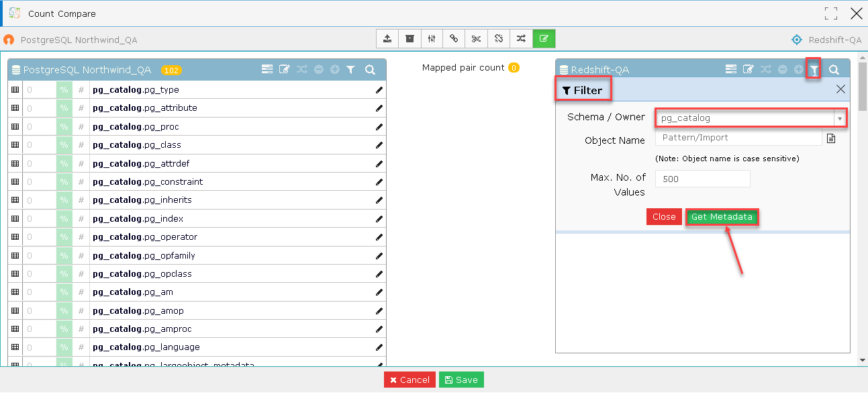Click the green edit toolbar button
This screenshot has width=868, height=393.
[x=544, y=39]
